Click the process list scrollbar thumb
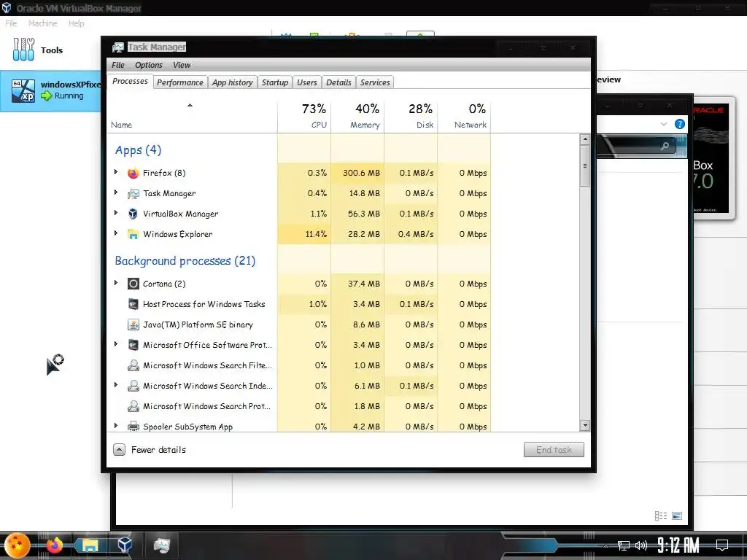The image size is (747, 560). [x=585, y=166]
